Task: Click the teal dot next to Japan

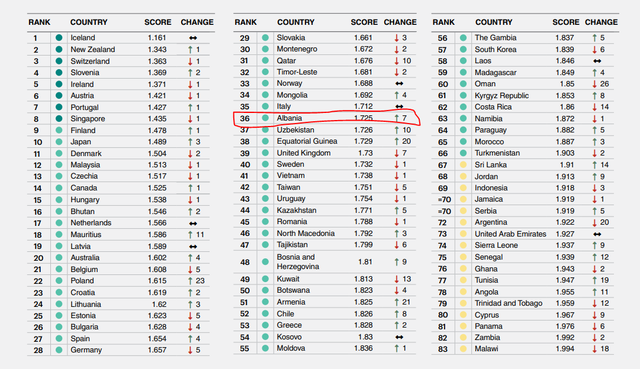Action: tap(59, 142)
